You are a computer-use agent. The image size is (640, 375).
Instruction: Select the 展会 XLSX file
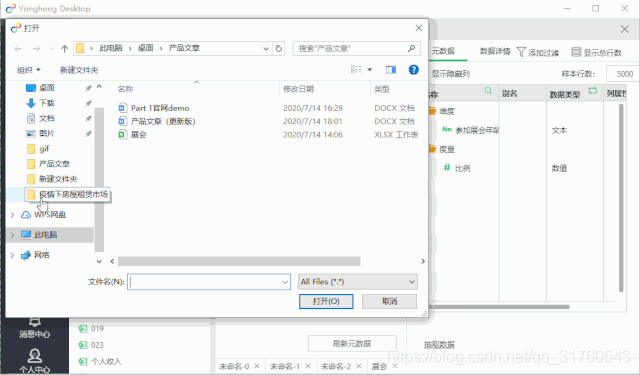[139, 135]
